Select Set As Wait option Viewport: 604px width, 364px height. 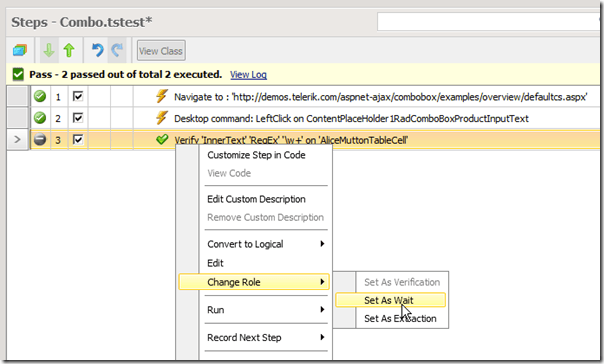point(391,300)
